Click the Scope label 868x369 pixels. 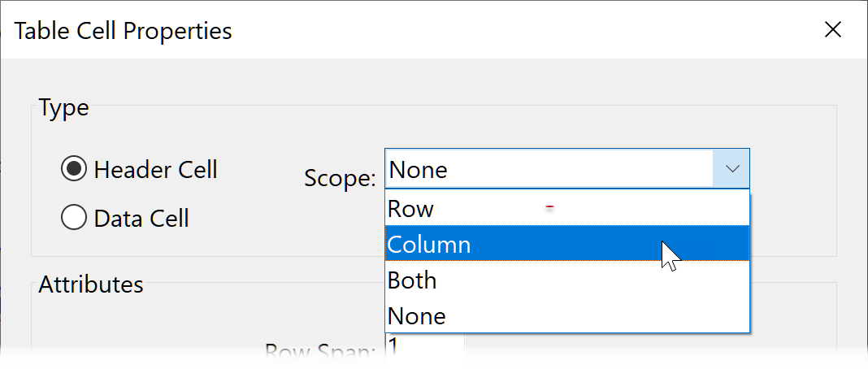coord(339,177)
